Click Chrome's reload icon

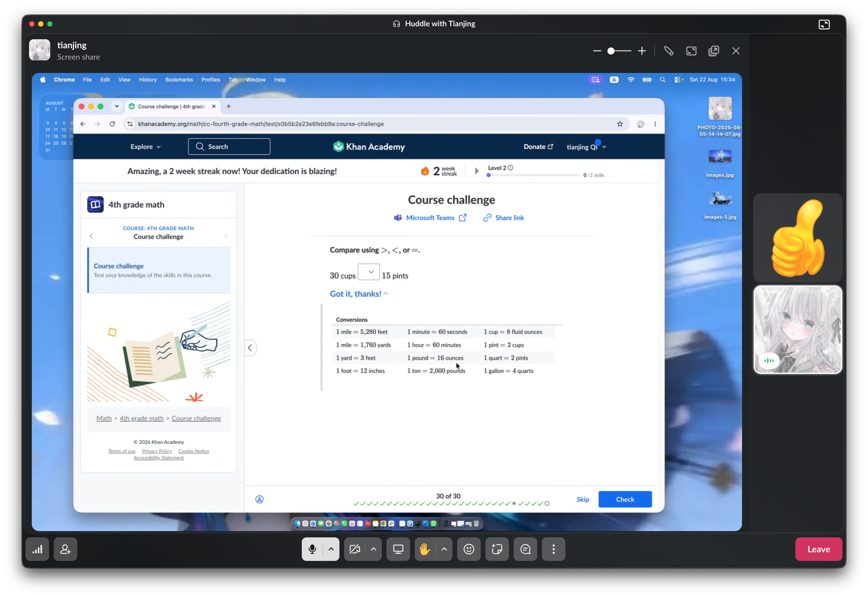112,124
